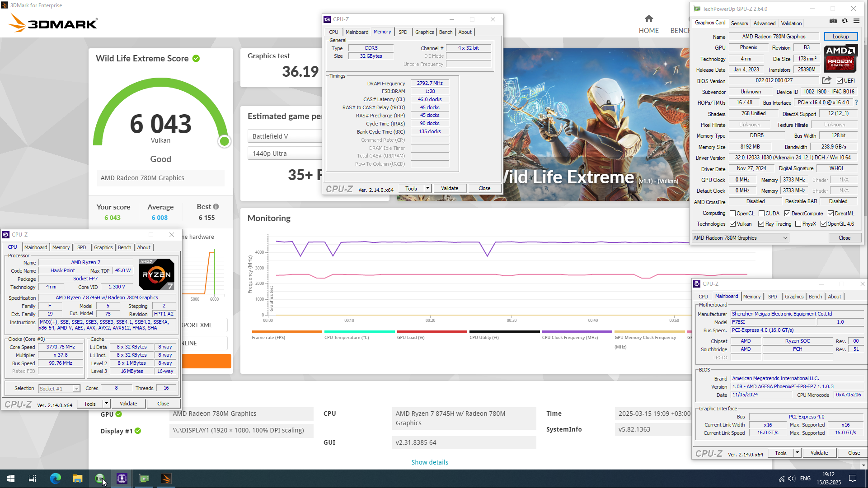Image resolution: width=868 pixels, height=488 pixels.
Task: Switch to the Advanced tab in GPU-Z
Action: click(764, 23)
